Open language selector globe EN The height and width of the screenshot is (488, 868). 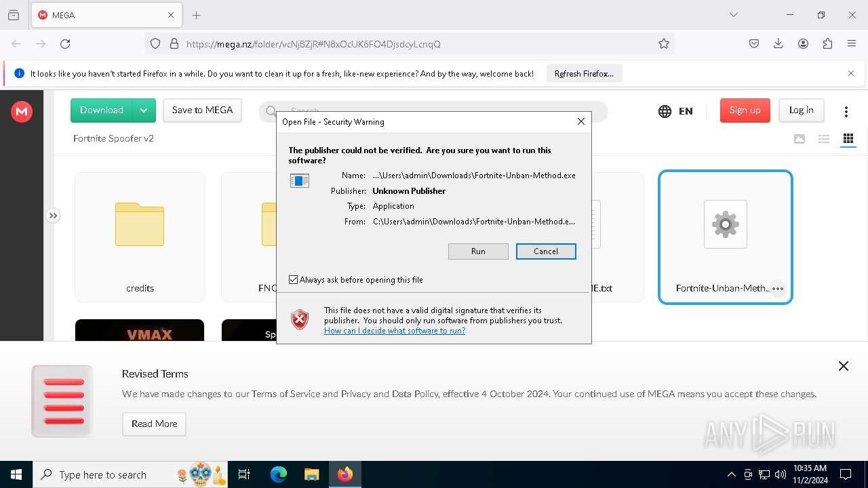(x=675, y=111)
